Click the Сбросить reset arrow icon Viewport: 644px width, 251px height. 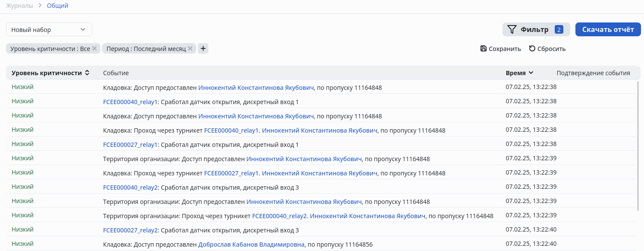pos(532,49)
